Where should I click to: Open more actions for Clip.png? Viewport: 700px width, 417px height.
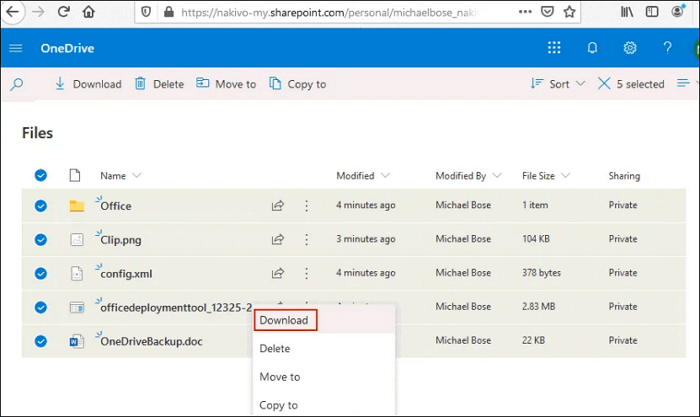pyautogui.click(x=306, y=239)
